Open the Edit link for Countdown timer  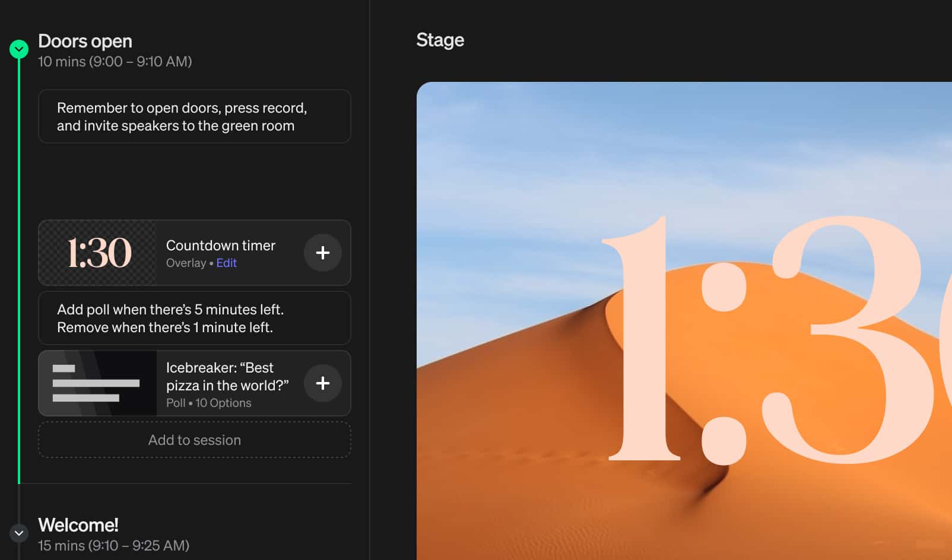tap(226, 263)
